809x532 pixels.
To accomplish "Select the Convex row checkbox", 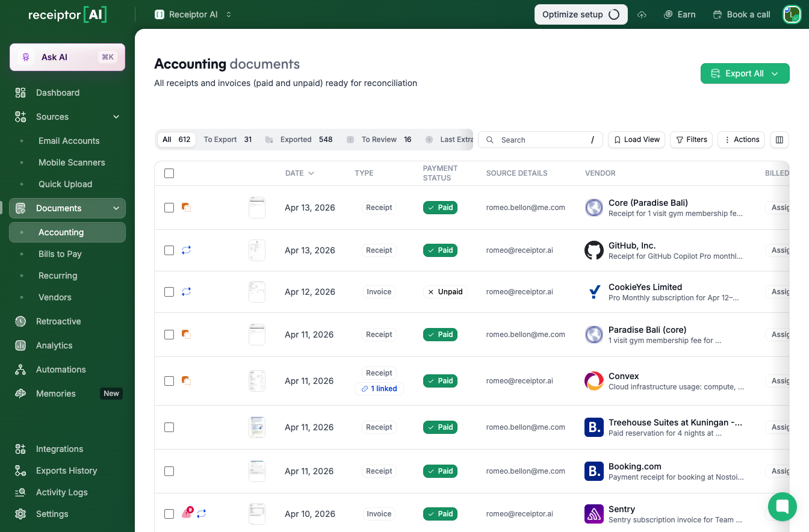I will 169,381.
